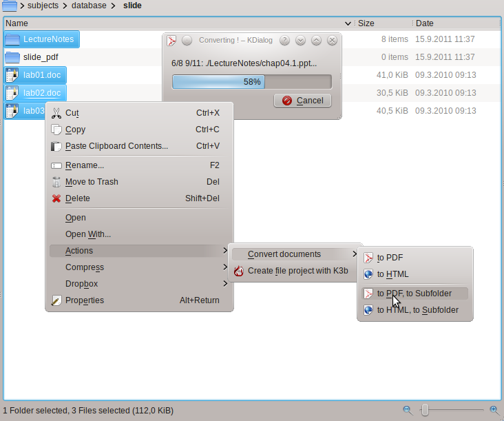This screenshot has height=421, width=504.
Task: Click the red stop icon on Cancel button
Action: [287, 101]
